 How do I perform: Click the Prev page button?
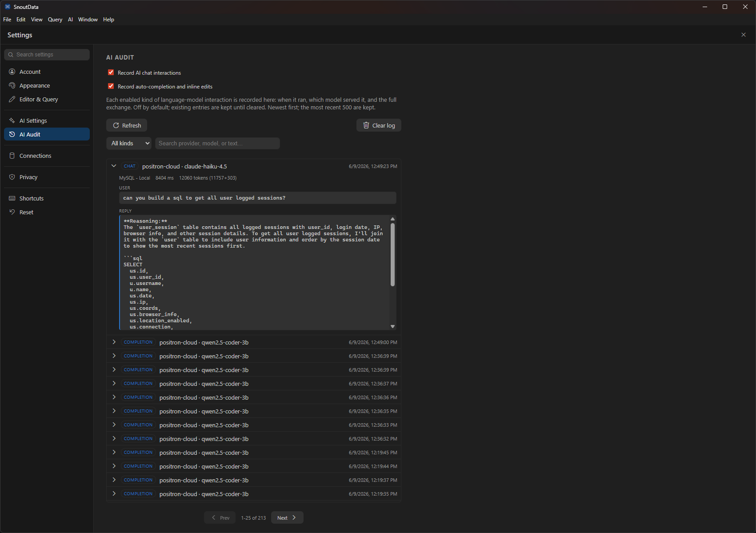click(220, 517)
